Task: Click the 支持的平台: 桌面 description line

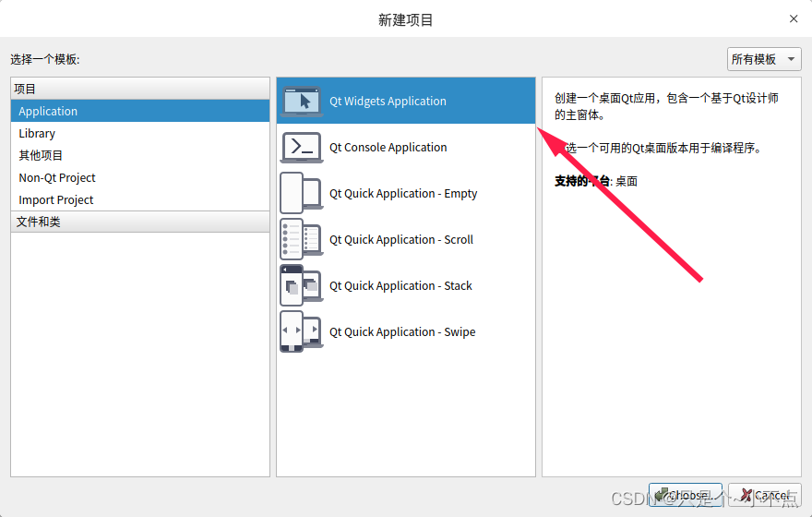Action: point(596,181)
